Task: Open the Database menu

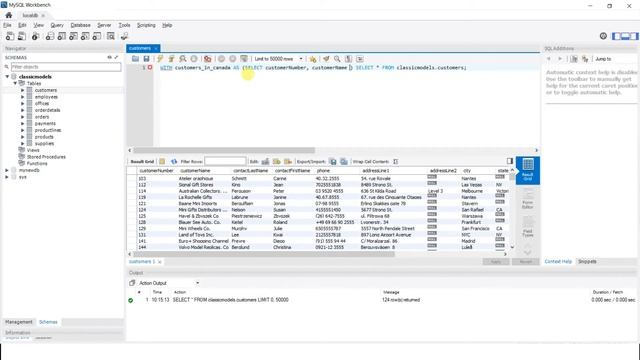Action: tap(80, 25)
